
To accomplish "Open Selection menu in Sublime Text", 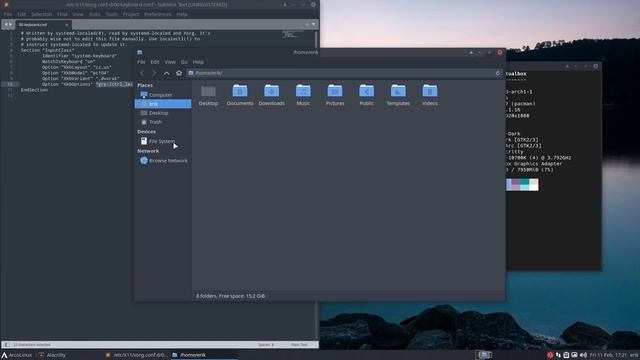I will pos(42,14).
